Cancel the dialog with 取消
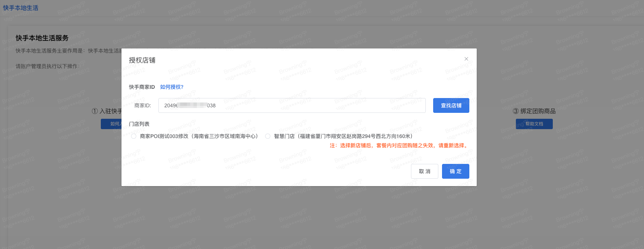The image size is (644, 249). (x=424, y=171)
